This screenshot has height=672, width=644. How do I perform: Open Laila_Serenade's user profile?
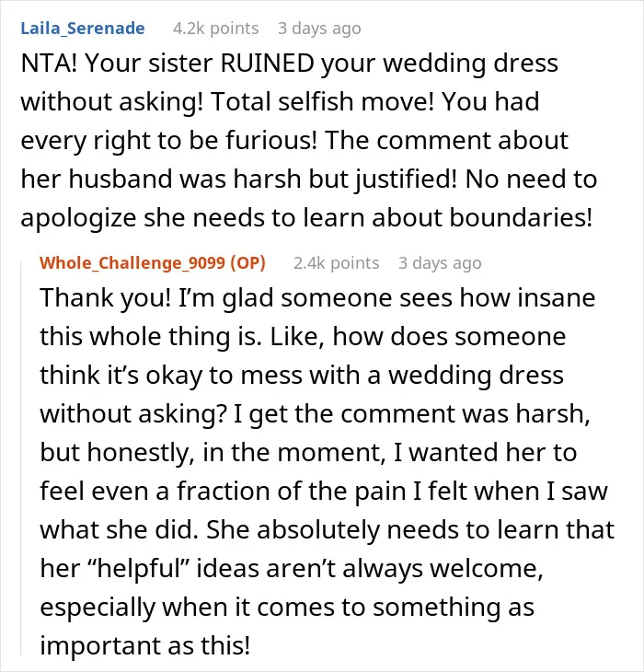tap(83, 29)
